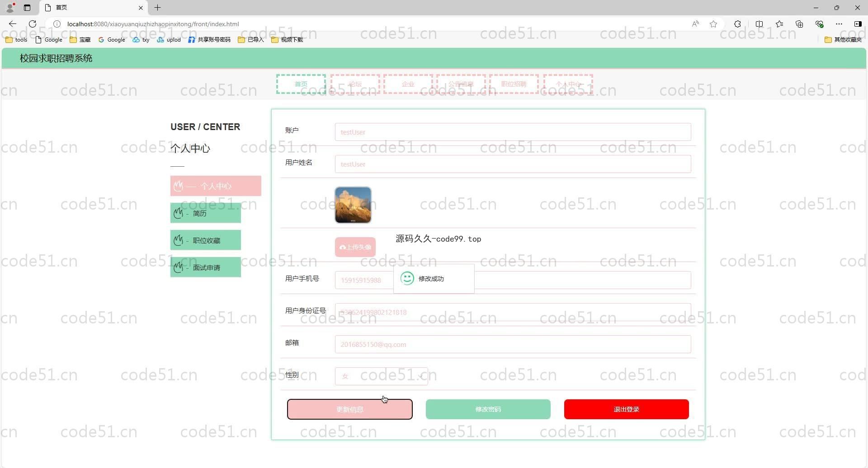Select the 职位招聘 navigation tab

click(x=514, y=84)
